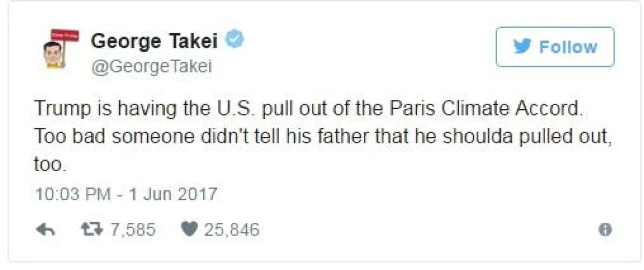This screenshot has height=270, width=644.
Task: View the 25,846 likes count
Action: click(231, 230)
